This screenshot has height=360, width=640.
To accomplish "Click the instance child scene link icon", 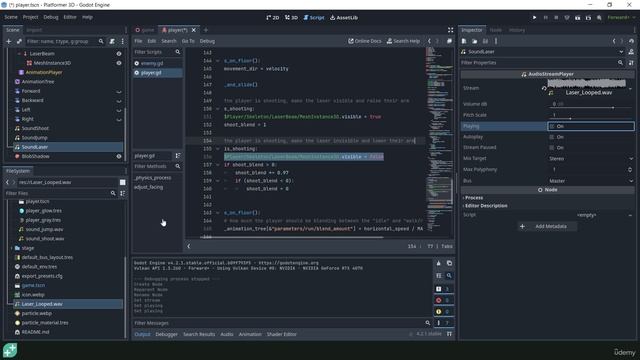I will coord(19,41).
